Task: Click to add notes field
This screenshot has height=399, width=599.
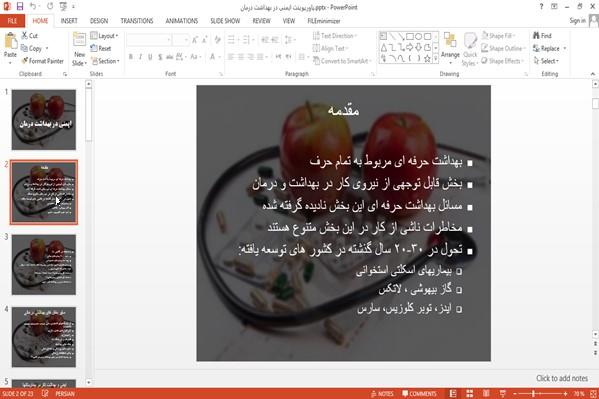Action: point(562,378)
